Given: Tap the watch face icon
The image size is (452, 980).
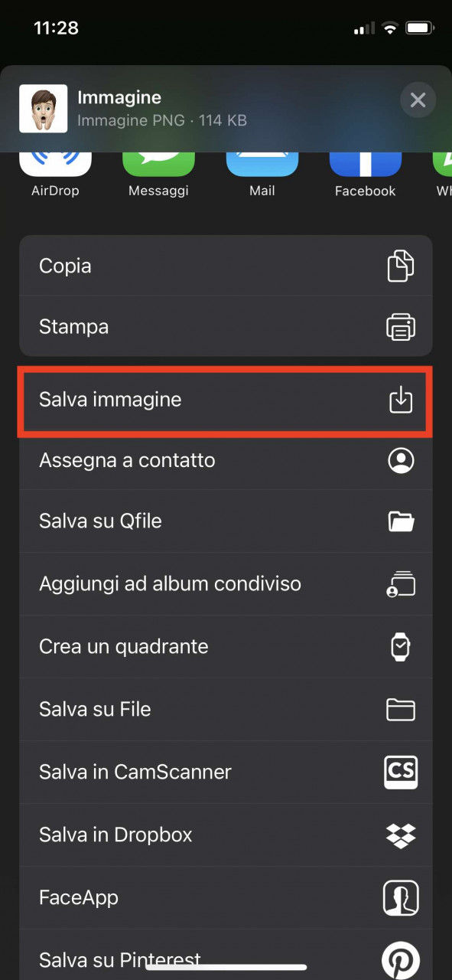Looking at the screenshot, I should pyautogui.click(x=401, y=647).
